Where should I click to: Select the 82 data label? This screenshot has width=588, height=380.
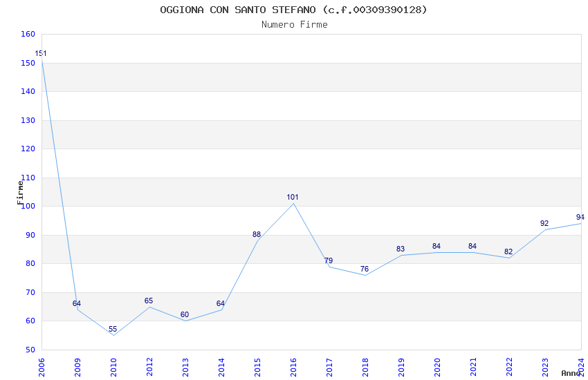[508, 252]
